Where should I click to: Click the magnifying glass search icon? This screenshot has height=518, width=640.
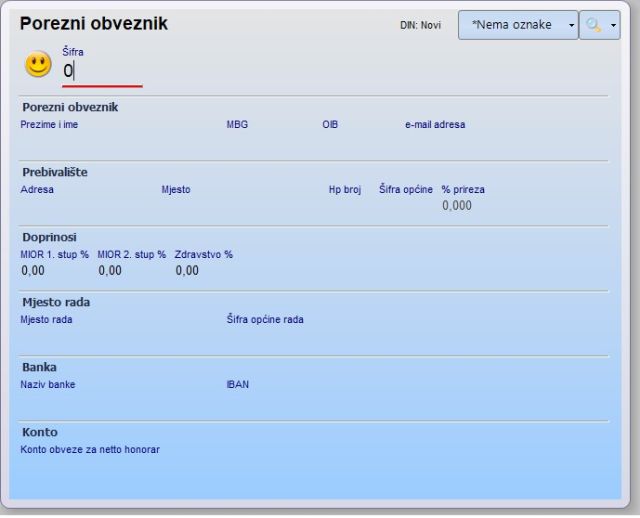pos(593,25)
